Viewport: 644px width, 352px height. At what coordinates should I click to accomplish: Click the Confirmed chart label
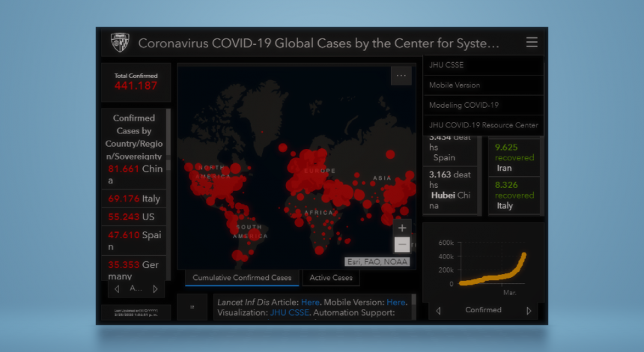[484, 310]
